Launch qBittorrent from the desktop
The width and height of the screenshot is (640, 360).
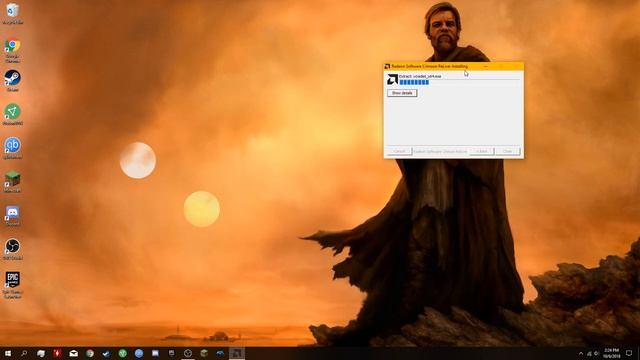[13, 148]
